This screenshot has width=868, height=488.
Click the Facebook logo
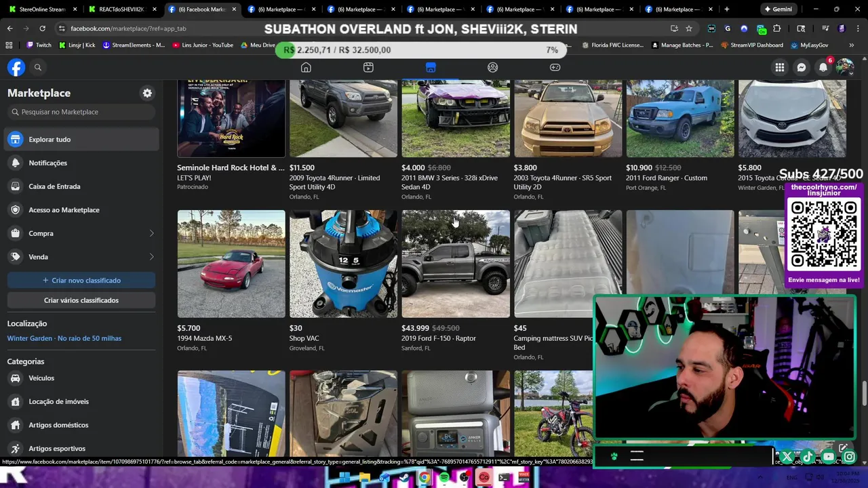click(x=16, y=67)
